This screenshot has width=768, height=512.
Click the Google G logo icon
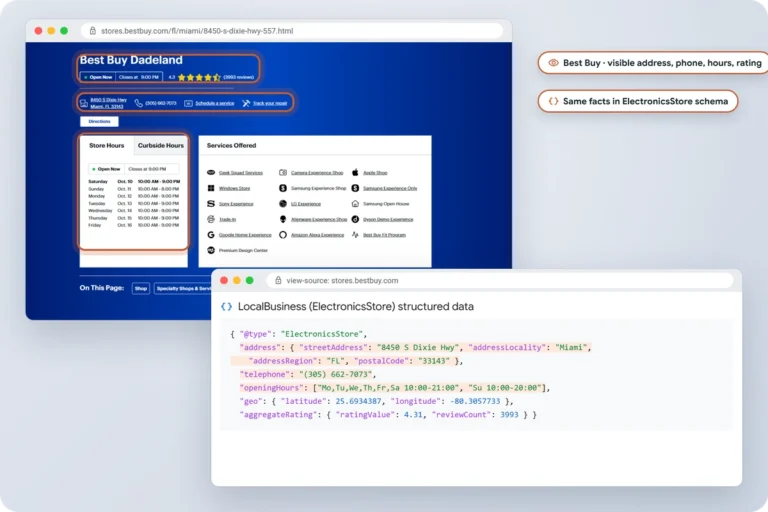[x=211, y=235]
